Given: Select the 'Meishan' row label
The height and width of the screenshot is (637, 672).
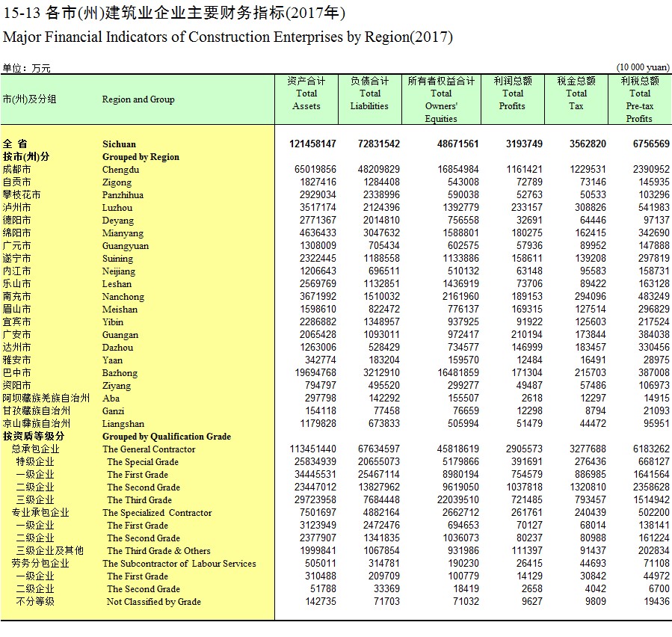Looking at the screenshot, I should pos(120,310).
